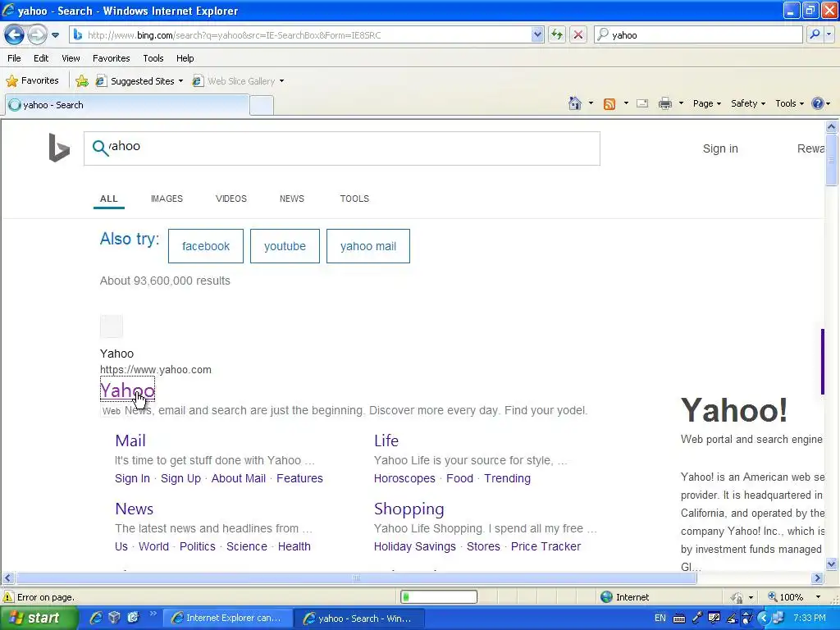
Task: Click the Bing search field containing yahoo
Action: (x=342, y=148)
